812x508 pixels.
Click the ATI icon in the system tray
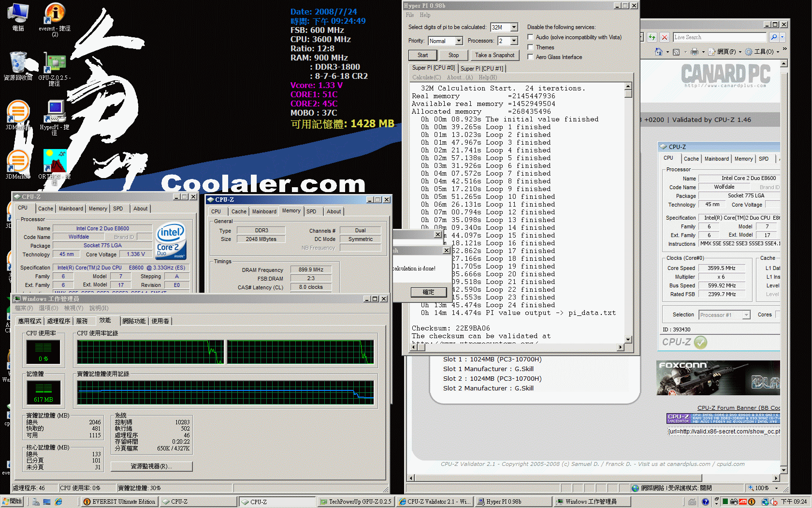click(x=742, y=502)
